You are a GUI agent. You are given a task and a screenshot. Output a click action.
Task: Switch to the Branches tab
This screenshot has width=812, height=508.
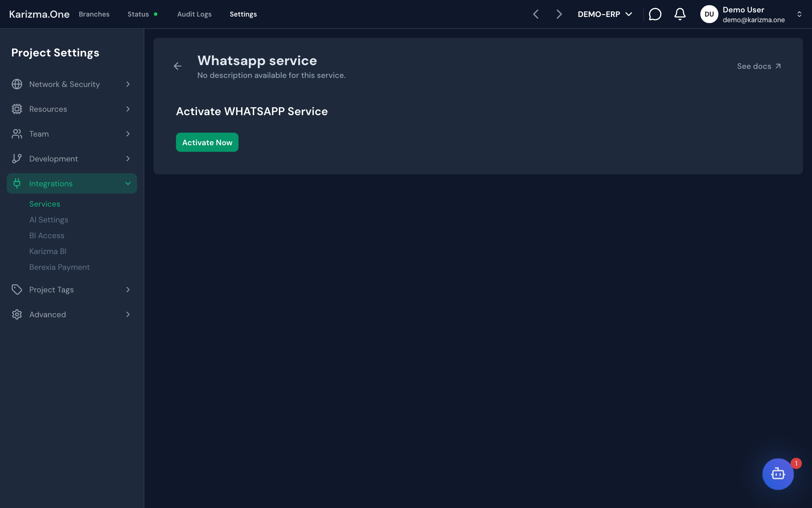(94, 14)
